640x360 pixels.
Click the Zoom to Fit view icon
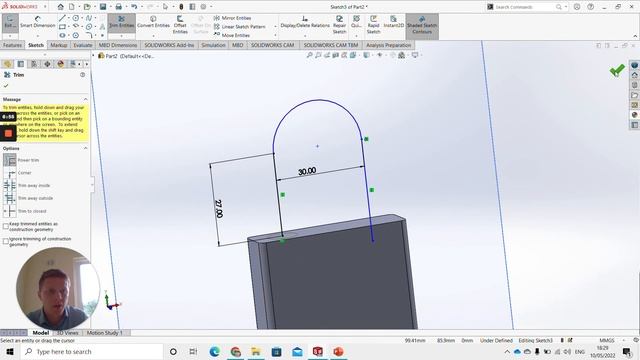pyautogui.click(x=309, y=55)
